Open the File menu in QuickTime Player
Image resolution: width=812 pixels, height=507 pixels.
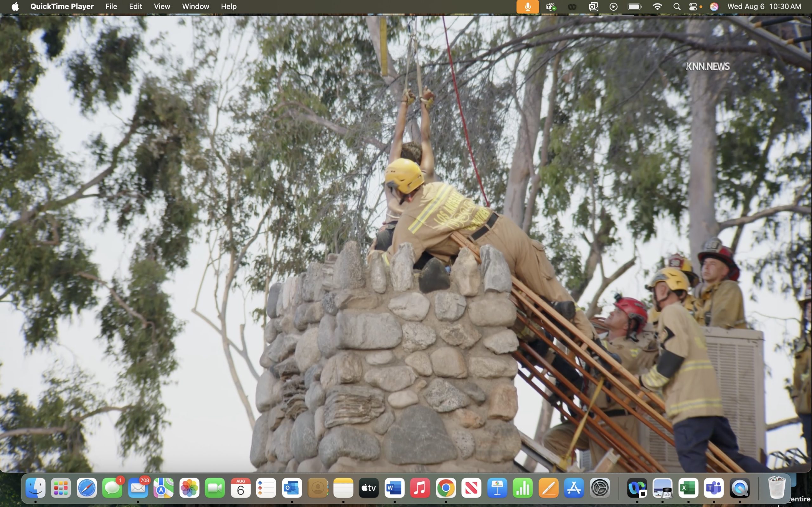click(x=111, y=6)
